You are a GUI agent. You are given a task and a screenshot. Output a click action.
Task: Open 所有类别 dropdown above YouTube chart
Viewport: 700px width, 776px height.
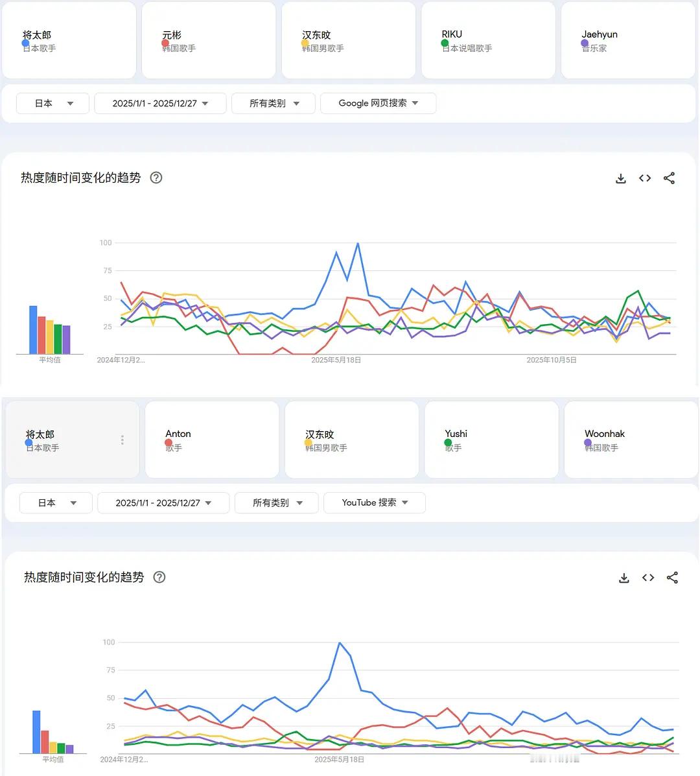coord(277,503)
